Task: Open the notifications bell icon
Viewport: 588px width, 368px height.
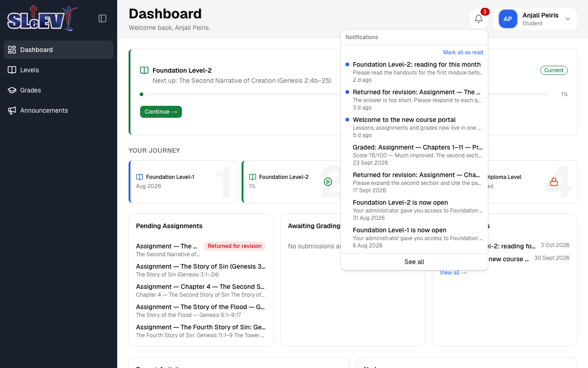Action: click(x=479, y=19)
